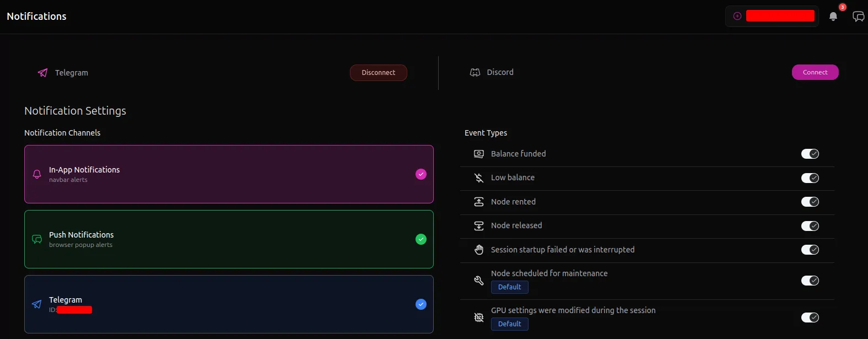Open the chat messages icon in navbar

coord(858,17)
